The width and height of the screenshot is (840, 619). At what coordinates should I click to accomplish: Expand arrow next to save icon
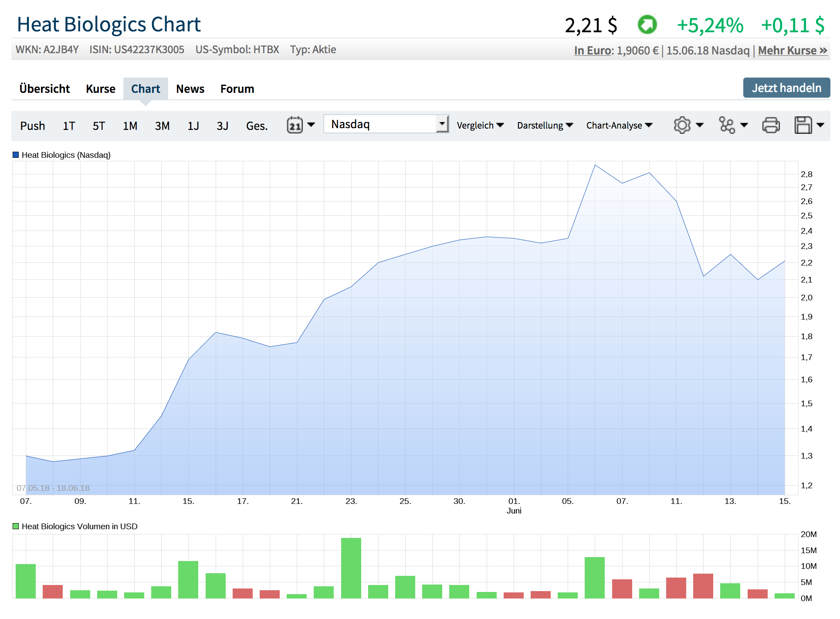(x=820, y=126)
